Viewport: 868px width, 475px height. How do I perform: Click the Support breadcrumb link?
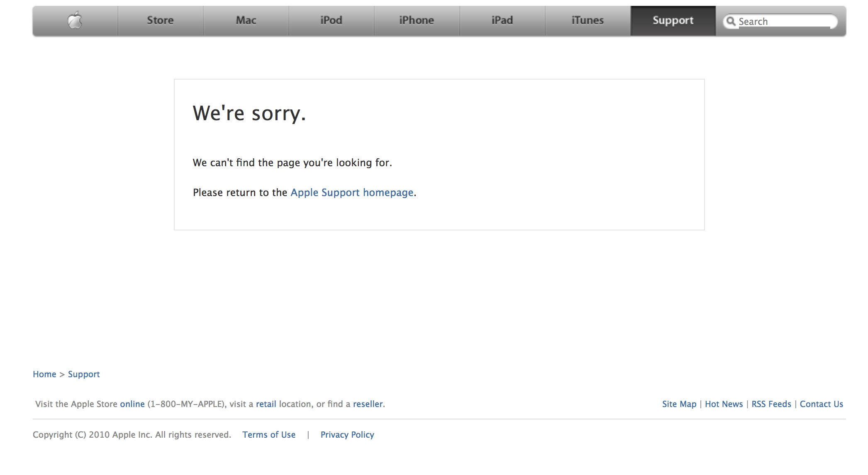(x=84, y=374)
